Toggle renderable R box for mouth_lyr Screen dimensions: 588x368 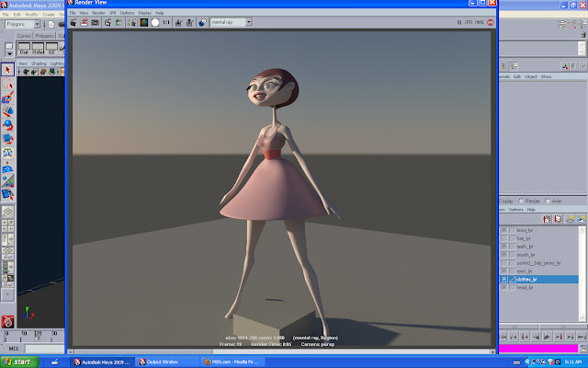[x=504, y=255]
